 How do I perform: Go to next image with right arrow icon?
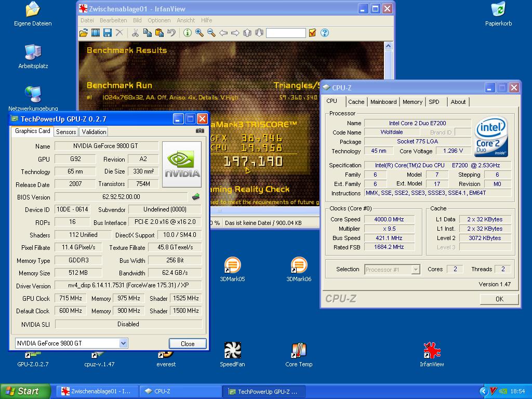pos(235,33)
